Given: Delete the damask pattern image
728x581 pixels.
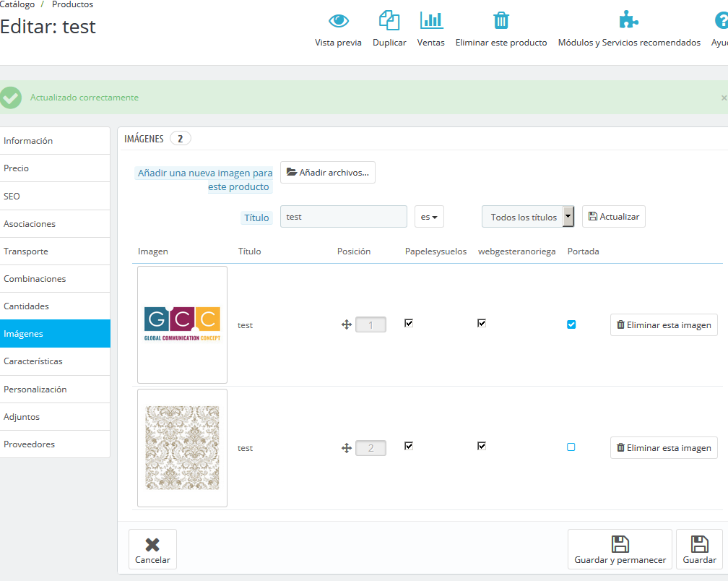Looking at the screenshot, I should [664, 448].
